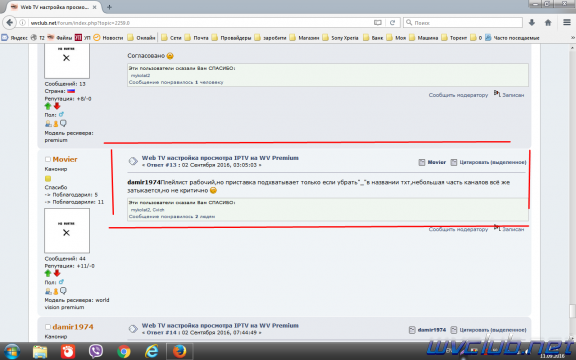Screen dimensions: 576x360
Task: Open the Firefox hamburger menu
Action: (567, 22)
